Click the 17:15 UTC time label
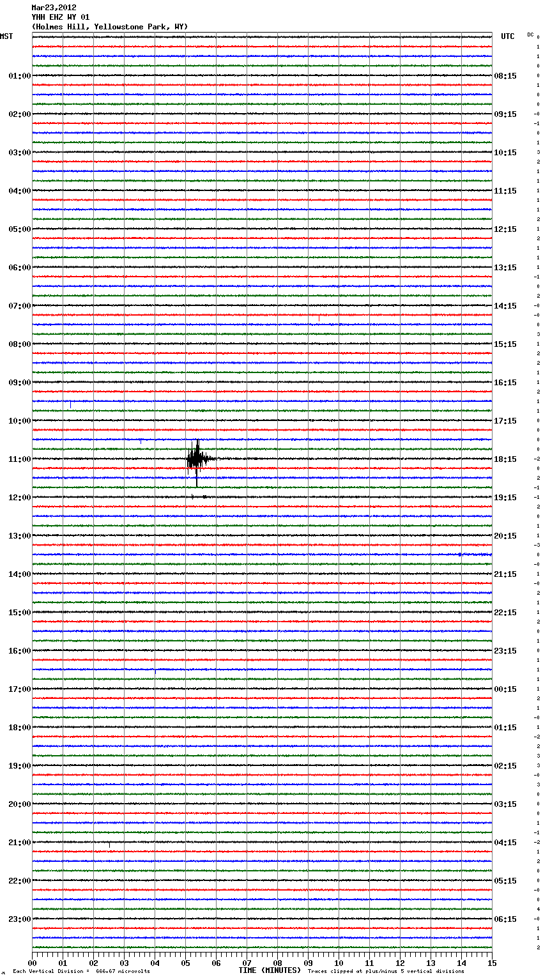The height and width of the screenshot is (980, 543). pyautogui.click(x=505, y=421)
